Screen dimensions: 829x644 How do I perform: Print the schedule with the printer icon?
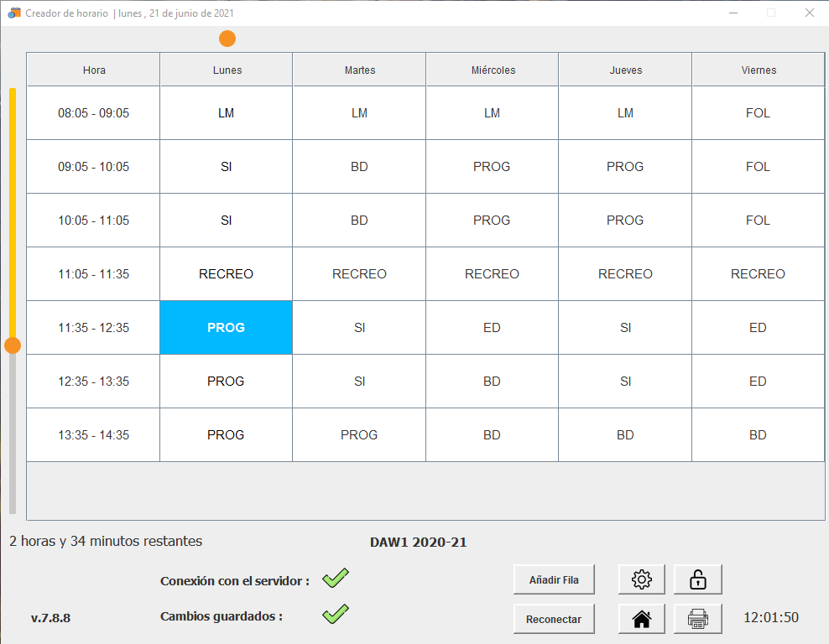(697, 619)
